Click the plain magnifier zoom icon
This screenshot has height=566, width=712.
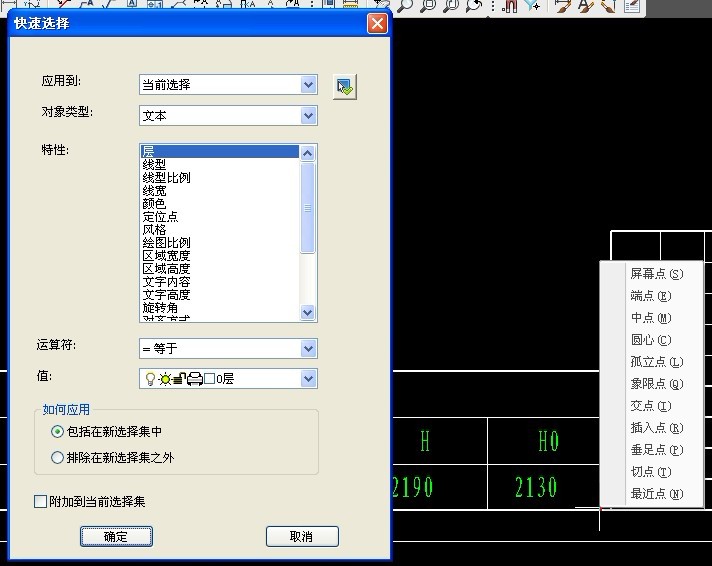[405, 5]
